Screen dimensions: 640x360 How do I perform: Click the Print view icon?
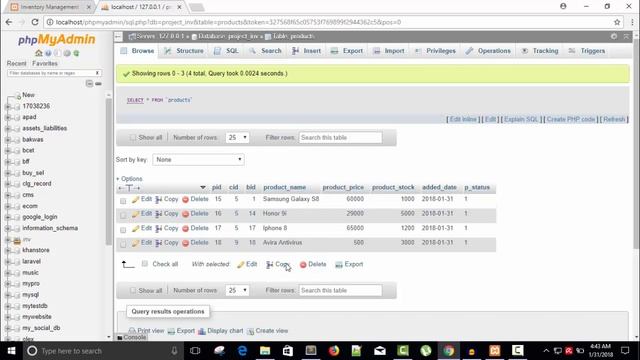tap(132, 331)
